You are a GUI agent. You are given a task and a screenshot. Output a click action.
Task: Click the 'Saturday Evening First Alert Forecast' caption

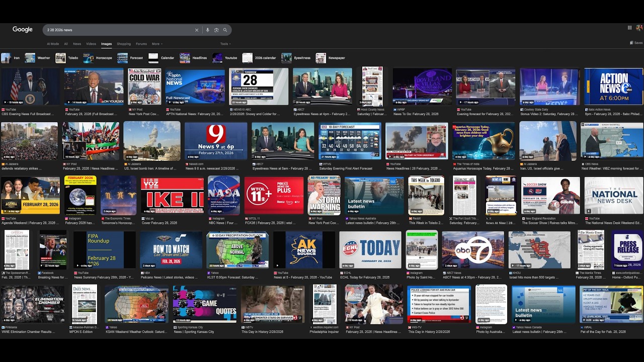click(x=346, y=168)
